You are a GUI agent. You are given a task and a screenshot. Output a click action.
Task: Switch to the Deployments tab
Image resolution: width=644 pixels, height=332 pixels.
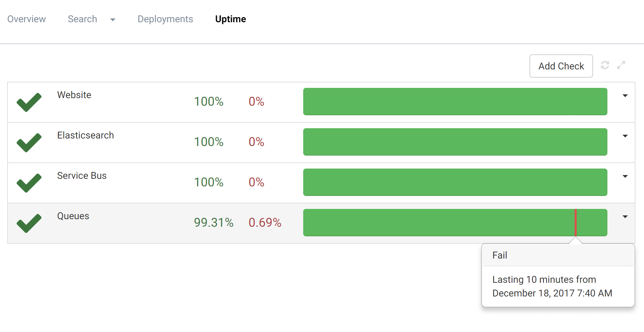[x=165, y=19]
